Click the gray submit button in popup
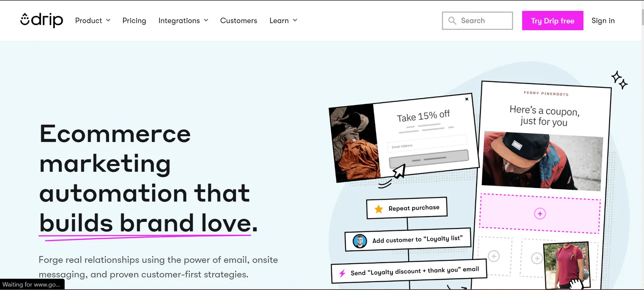Viewport: 644px width, 290px height. 429,159
